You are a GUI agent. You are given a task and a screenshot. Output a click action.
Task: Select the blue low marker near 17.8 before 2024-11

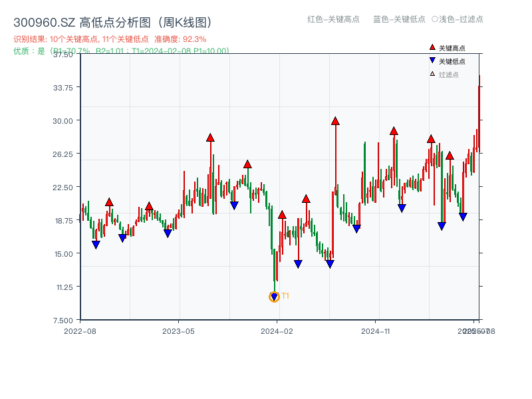(356, 229)
